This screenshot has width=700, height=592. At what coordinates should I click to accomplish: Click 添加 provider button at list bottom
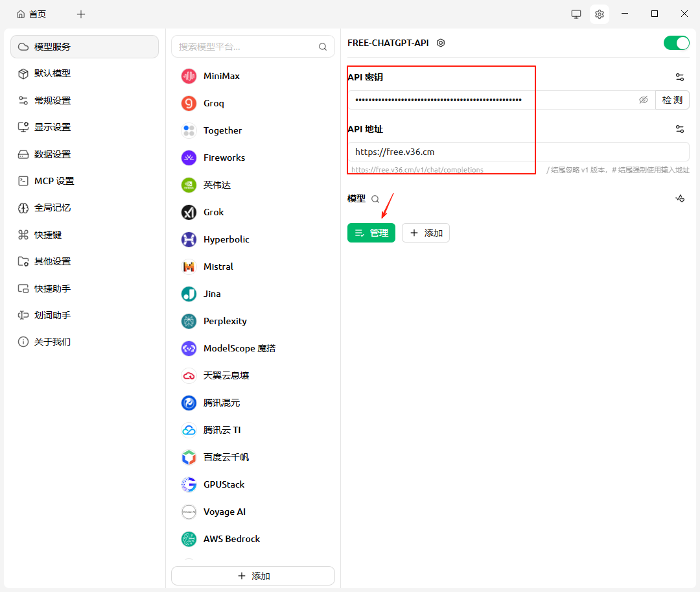pyautogui.click(x=253, y=576)
